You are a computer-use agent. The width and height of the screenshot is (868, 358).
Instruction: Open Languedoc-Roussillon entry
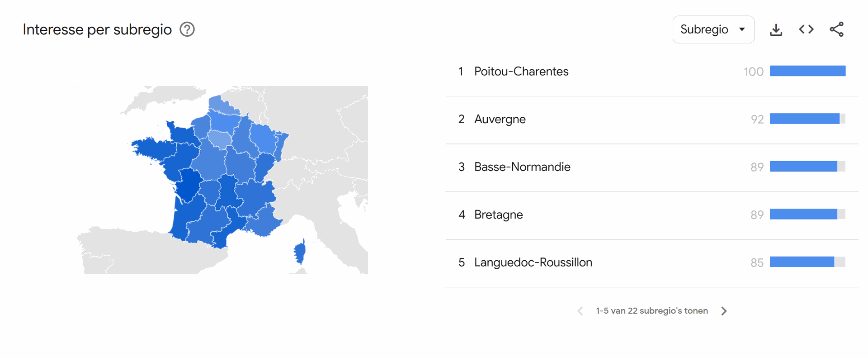pos(652,263)
